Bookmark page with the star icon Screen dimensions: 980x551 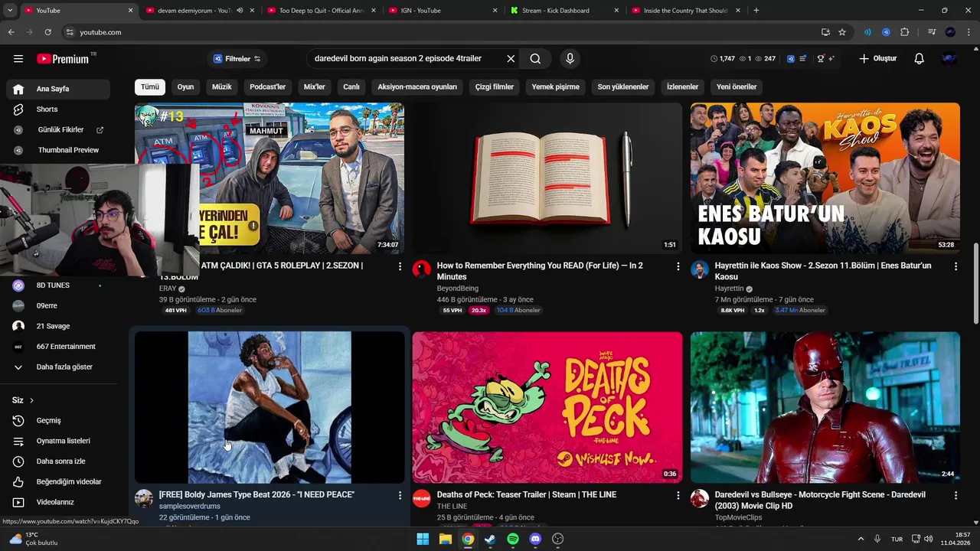coord(842,32)
